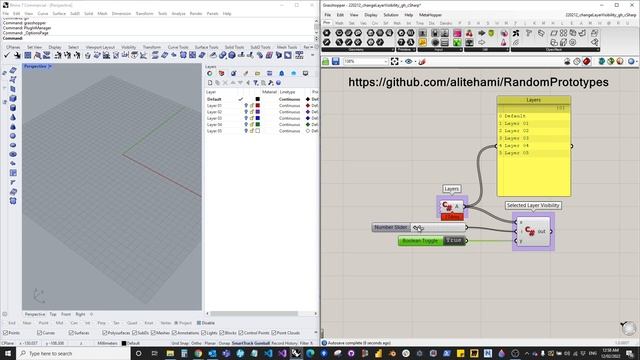Viewport: 640px width, 360px height.
Task: Select the cone tool in Rhino sidebar
Action: point(13,117)
